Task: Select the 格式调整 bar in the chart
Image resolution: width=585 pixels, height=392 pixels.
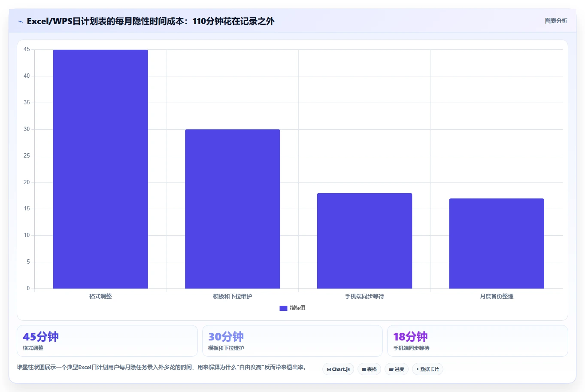Action: click(x=100, y=169)
